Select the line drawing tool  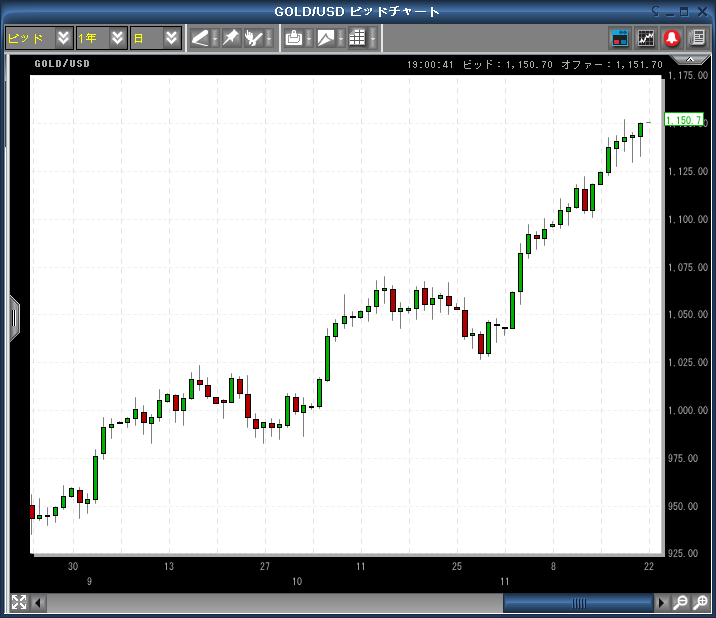tap(200, 38)
